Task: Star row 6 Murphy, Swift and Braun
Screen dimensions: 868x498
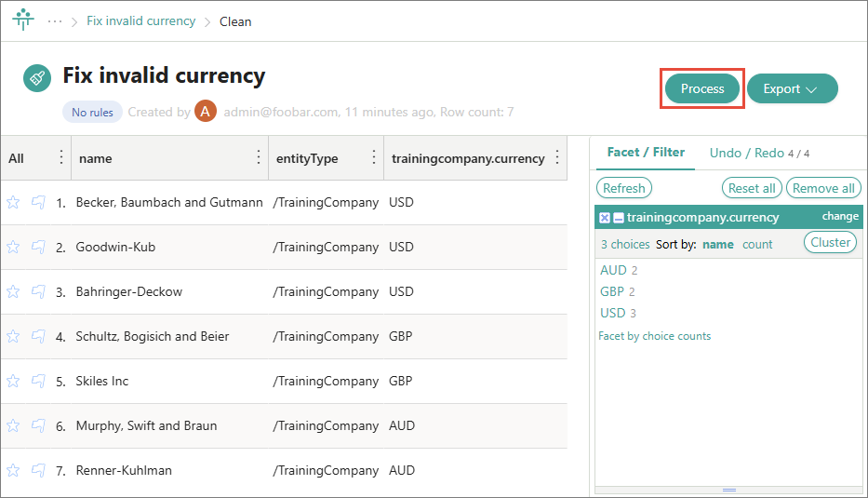Action: tap(13, 425)
